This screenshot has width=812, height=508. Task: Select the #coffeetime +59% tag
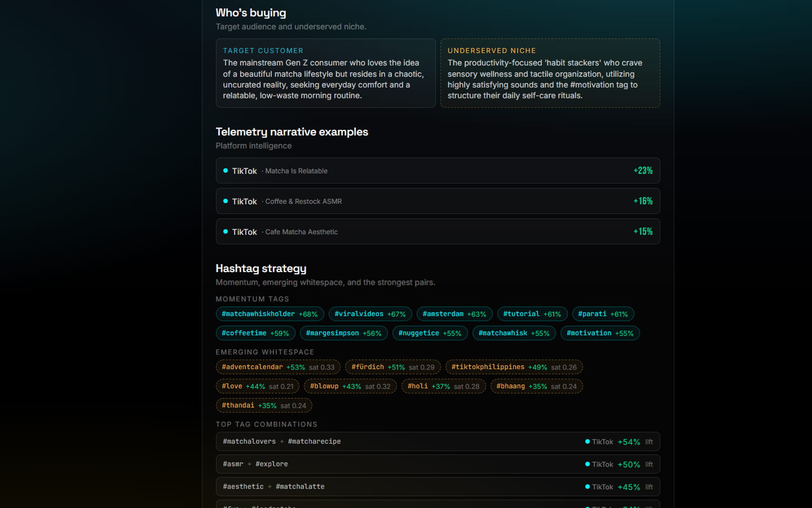[x=255, y=333]
